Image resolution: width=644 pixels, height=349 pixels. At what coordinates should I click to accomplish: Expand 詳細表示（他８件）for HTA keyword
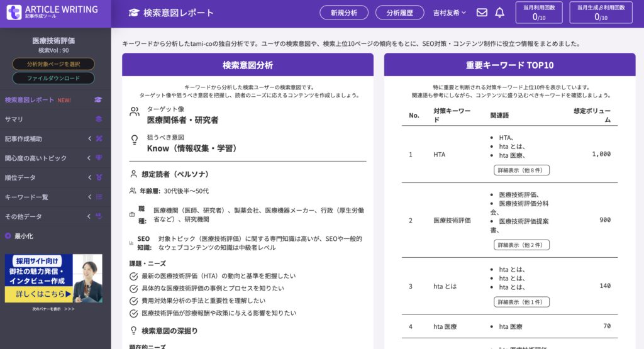(521, 170)
